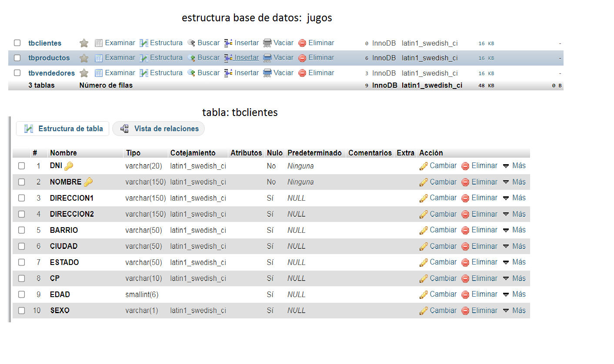
Task: Click the red delete icon in DIRECCION2 row
Action: point(465,214)
